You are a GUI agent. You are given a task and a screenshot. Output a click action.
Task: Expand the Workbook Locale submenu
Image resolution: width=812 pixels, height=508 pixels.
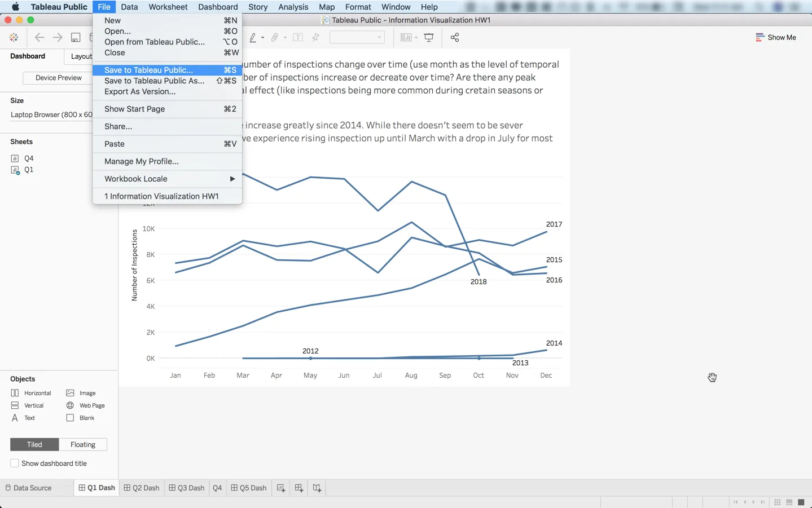point(167,179)
